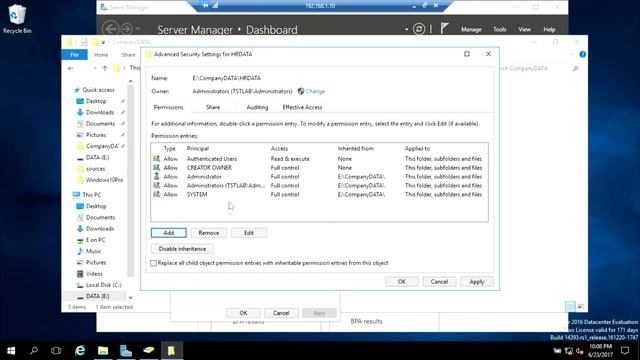Open taskbar Search magnifier
The image size is (640, 360).
34,351
